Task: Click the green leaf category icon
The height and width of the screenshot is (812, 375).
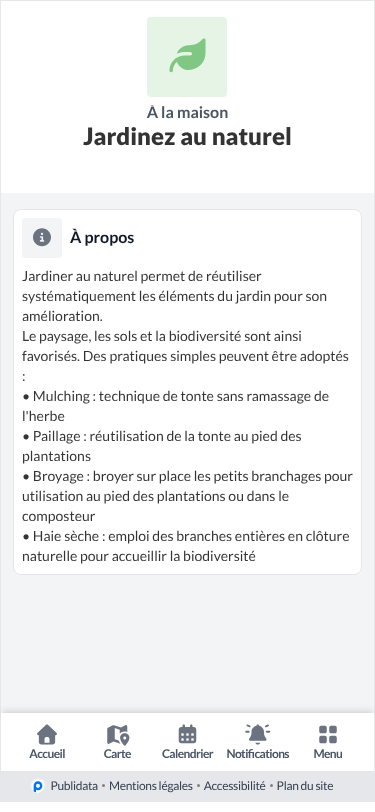Action: (x=187, y=56)
